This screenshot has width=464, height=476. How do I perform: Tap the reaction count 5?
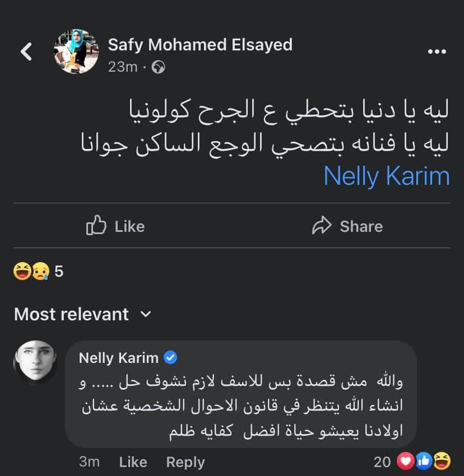[59, 272]
